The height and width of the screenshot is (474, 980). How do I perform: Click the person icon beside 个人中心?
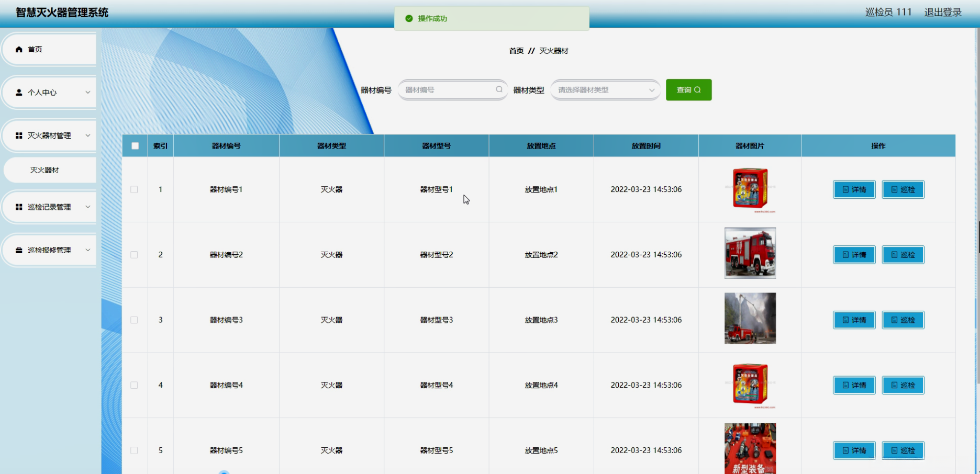[19, 93]
